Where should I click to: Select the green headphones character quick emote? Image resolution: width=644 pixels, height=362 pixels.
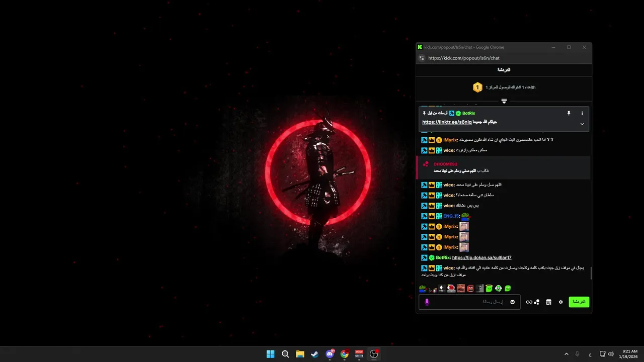(498, 289)
